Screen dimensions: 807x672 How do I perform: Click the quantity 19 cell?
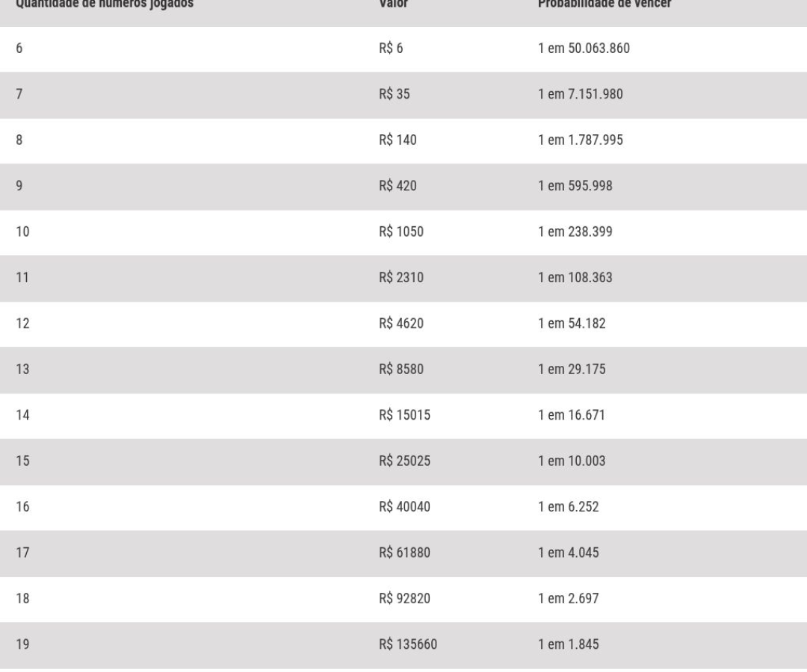pos(22,644)
